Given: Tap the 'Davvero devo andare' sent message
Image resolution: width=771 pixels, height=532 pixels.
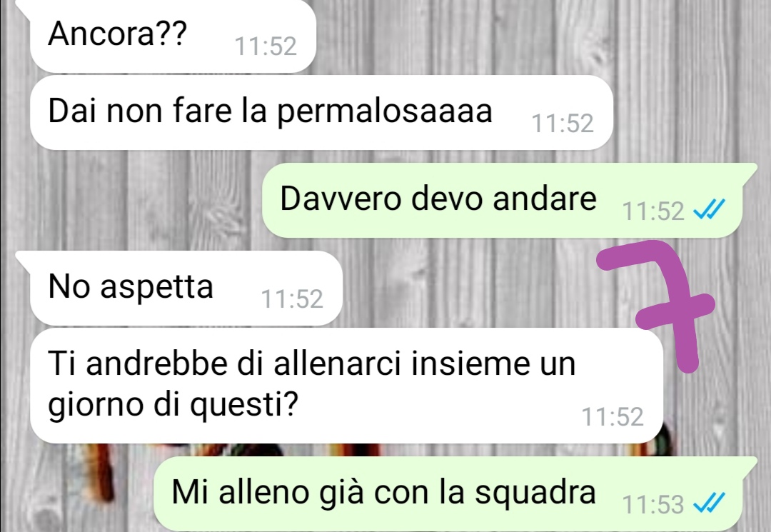Looking at the screenshot, I should coord(503,200).
